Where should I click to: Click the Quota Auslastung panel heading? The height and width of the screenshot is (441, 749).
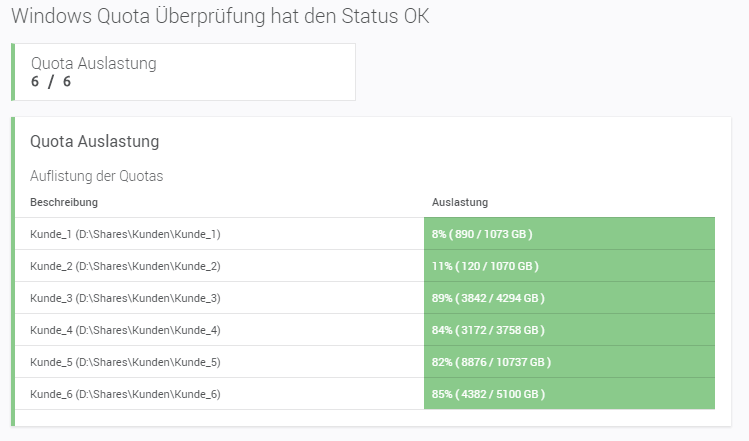(95, 142)
